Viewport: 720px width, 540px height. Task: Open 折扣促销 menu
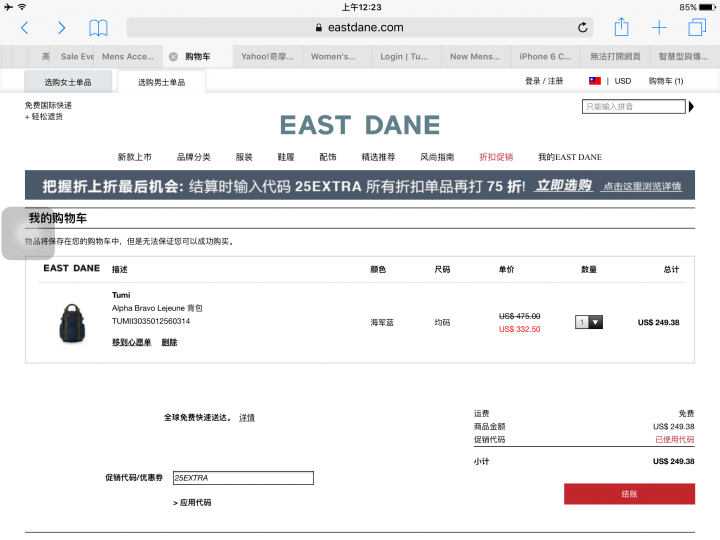[496, 157]
